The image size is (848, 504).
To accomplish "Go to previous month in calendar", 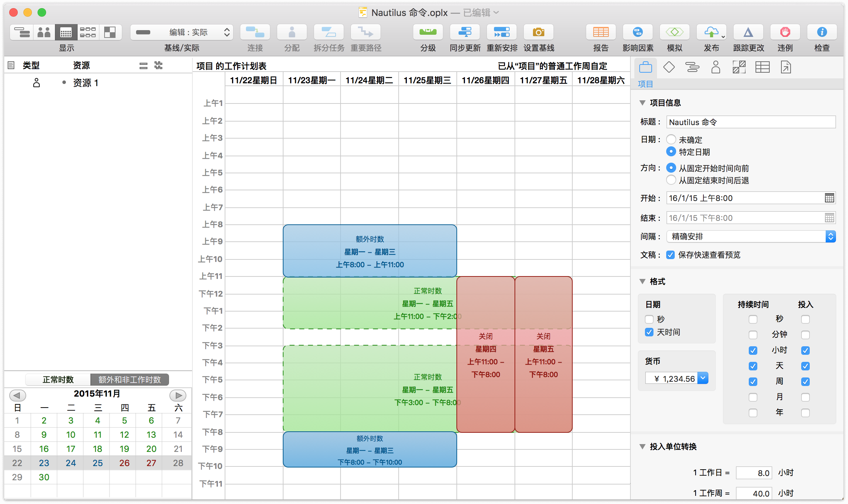I will (17, 395).
